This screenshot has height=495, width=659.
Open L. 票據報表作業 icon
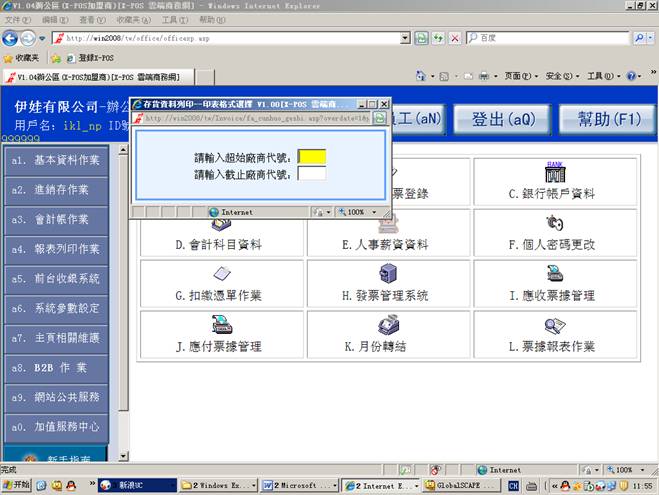click(x=554, y=324)
